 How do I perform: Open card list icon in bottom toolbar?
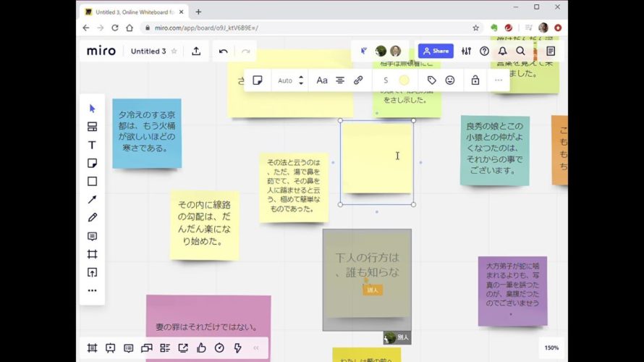(165, 348)
